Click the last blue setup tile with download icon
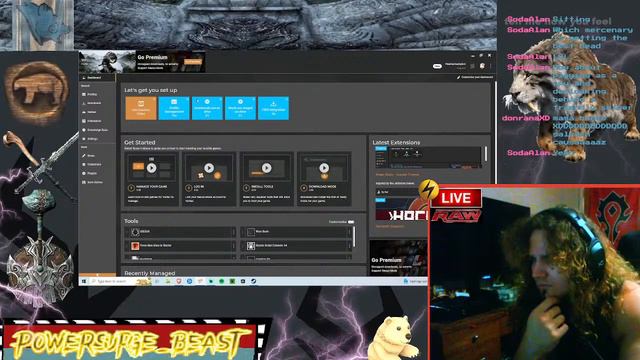The width and height of the screenshot is (640, 360). click(273, 108)
